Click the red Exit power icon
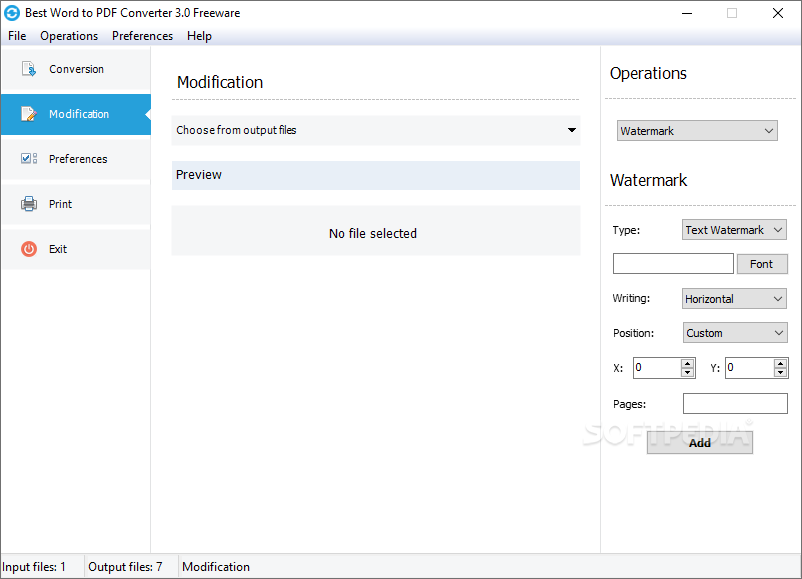802x579 pixels. [x=29, y=249]
